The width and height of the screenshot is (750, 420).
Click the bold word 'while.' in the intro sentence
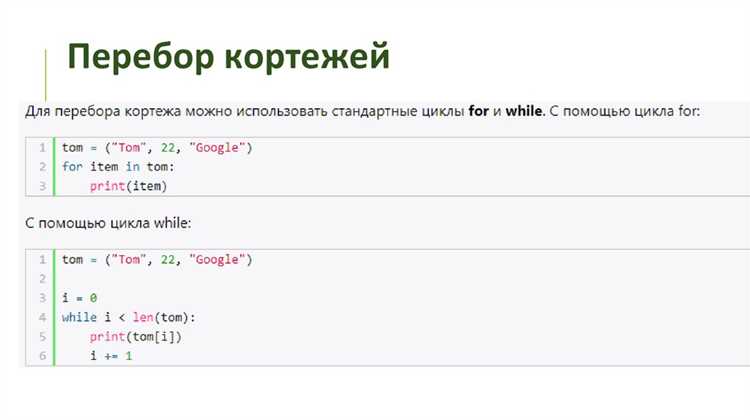(525, 111)
